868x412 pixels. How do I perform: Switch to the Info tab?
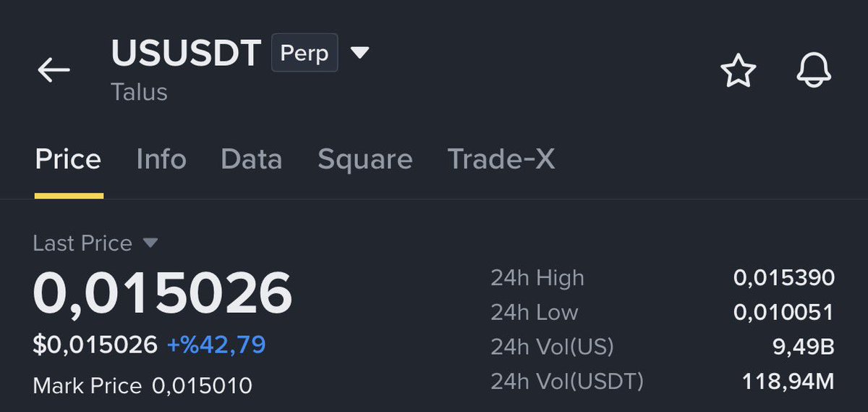[x=161, y=159]
